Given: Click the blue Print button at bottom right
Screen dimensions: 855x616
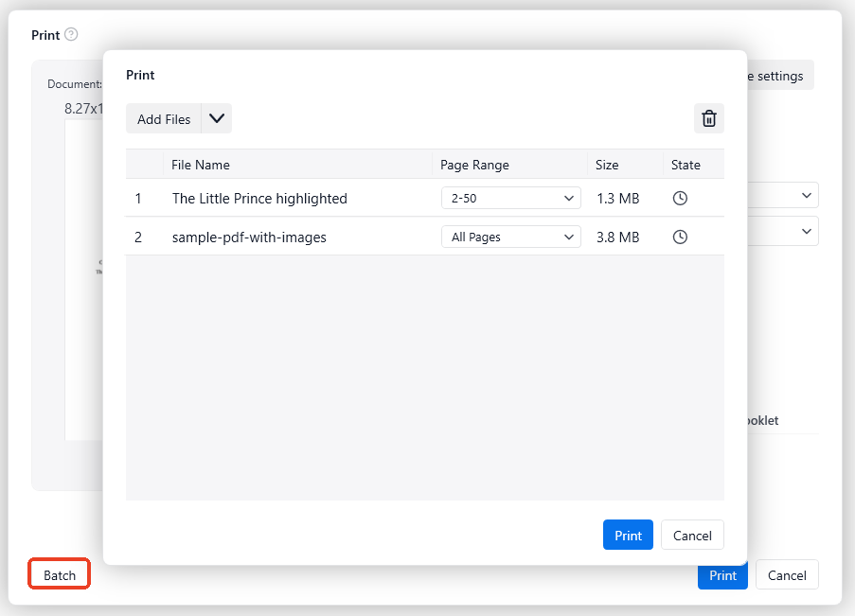Looking at the screenshot, I should click(x=722, y=574).
